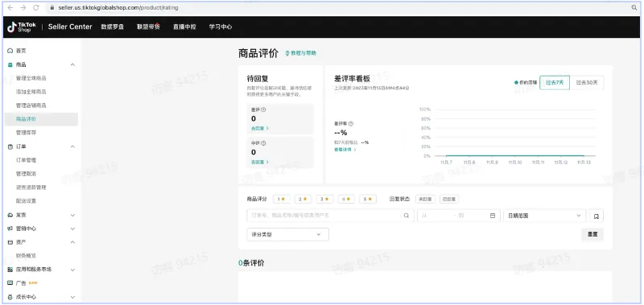Click the 商品 product icon in sidebar
Screen dimensions: 644x305
coord(10,64)
